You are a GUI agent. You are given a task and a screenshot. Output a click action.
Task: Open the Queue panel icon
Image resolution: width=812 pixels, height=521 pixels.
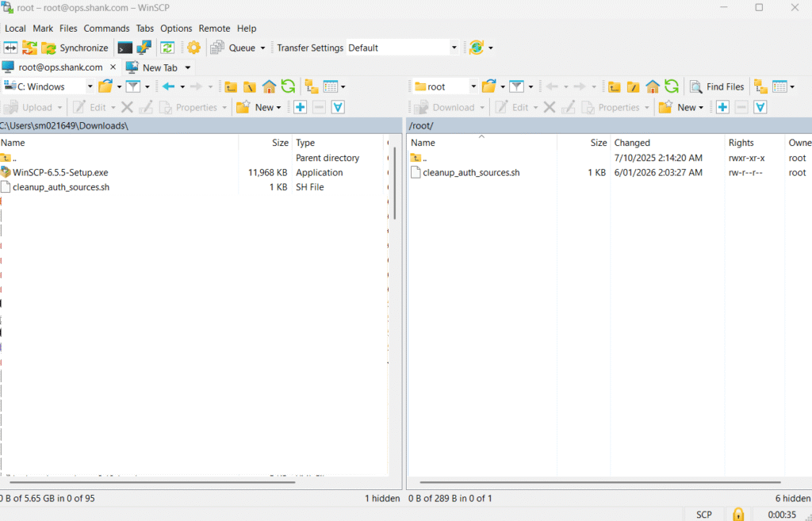pyautogui.click(x=216, y=48)
